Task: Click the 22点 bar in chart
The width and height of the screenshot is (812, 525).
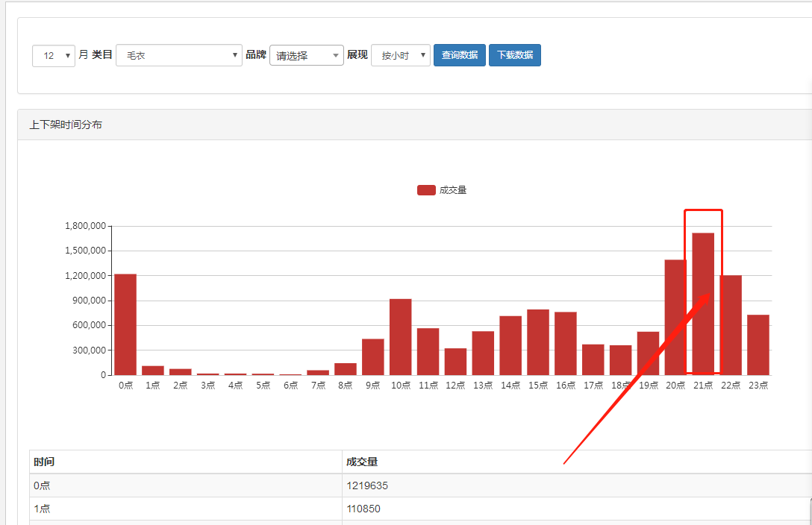Action: point(731,325)
